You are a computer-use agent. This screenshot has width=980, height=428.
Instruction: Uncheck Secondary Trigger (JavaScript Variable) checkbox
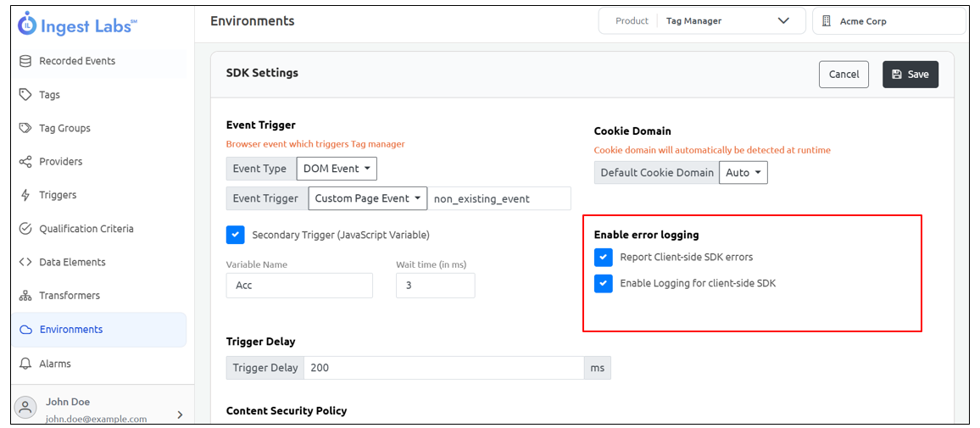click(236, 235)
